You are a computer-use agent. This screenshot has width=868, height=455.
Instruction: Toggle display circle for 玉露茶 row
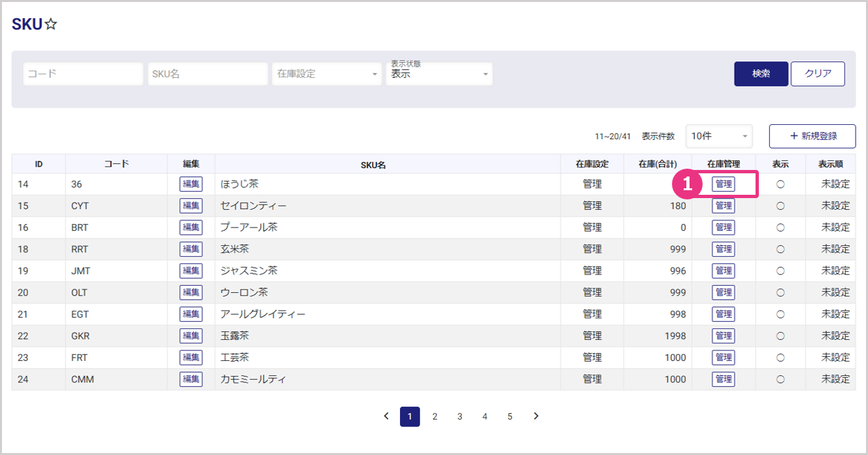coord(780,336)
